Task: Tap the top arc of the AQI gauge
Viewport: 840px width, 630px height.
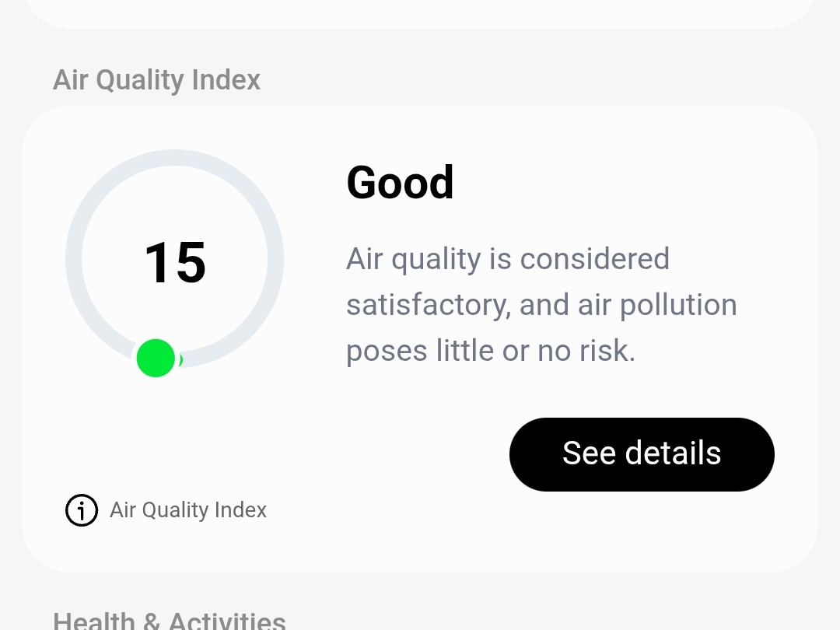Action: pos(175,157)
